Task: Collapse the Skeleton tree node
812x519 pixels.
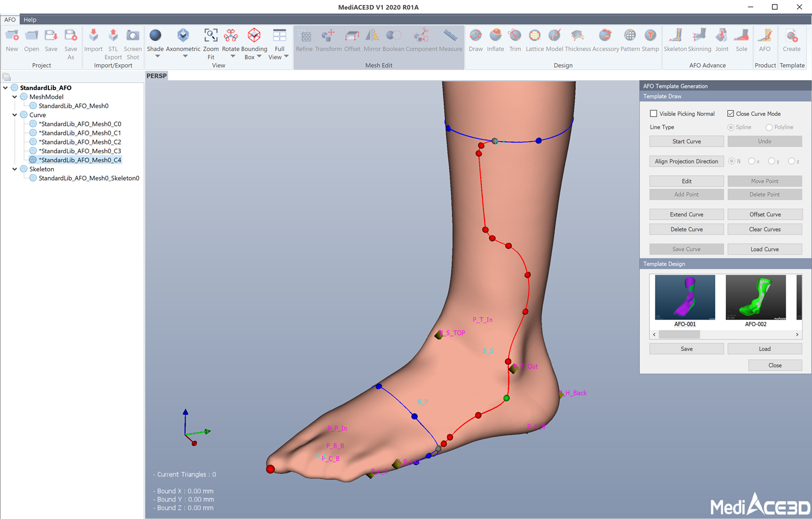Action: (x=15, y=169)
